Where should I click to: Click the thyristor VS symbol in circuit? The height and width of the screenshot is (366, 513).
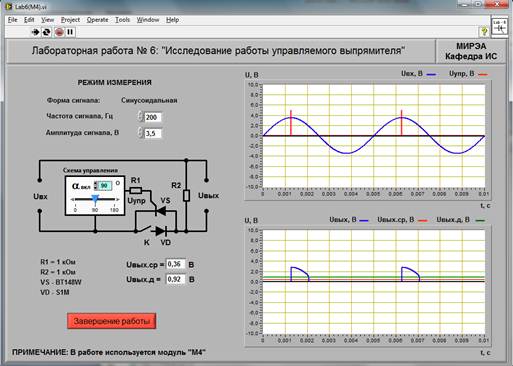click(162, 211)
